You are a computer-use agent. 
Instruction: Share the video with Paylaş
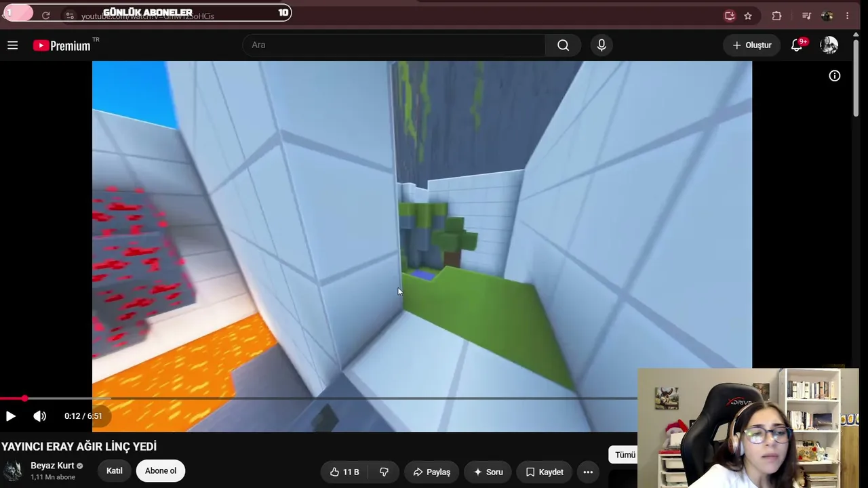coord(432,472)
